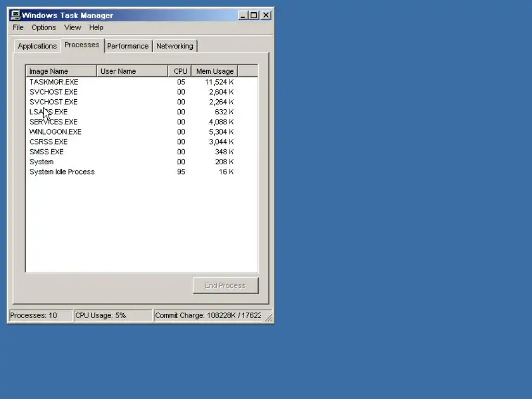Open the File menu

tap(18, 28)
